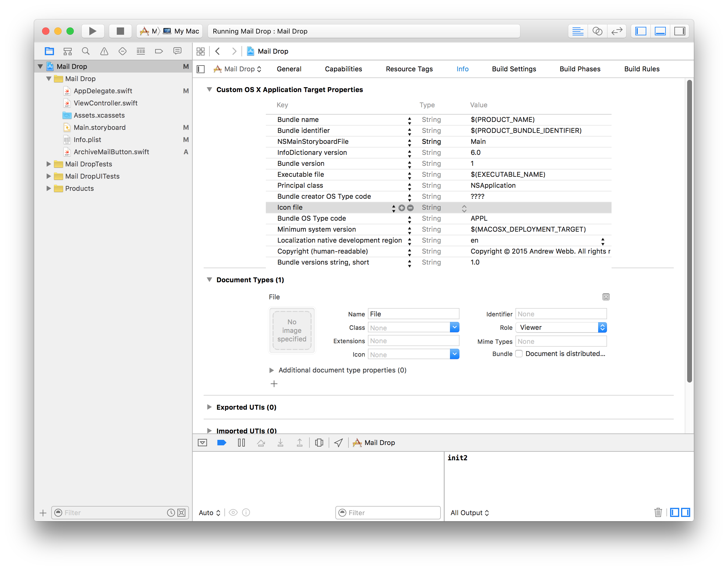Open the Report navigator speech-bubble icon
The height and width of the screenshot is (570, 728).
[x=177, y=51]
